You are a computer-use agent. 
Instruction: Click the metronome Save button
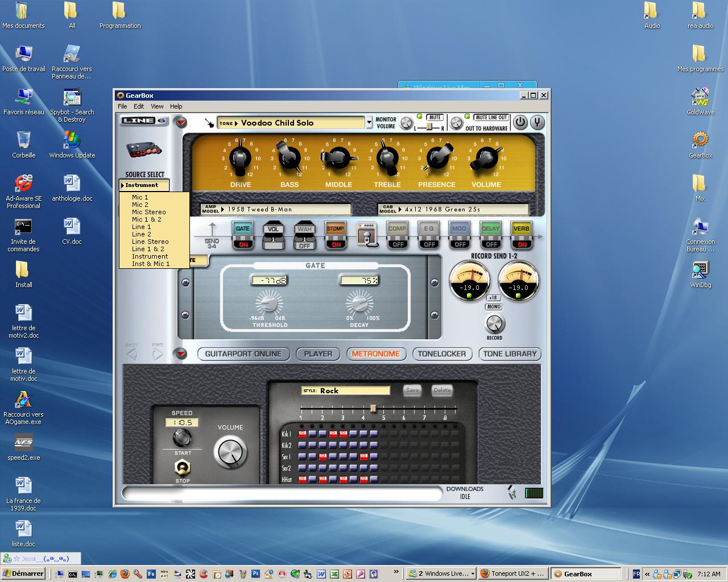412,390
